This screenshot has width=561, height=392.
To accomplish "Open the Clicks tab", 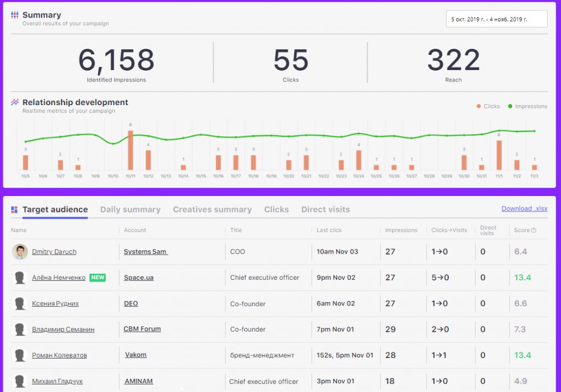I will [276, 210].
